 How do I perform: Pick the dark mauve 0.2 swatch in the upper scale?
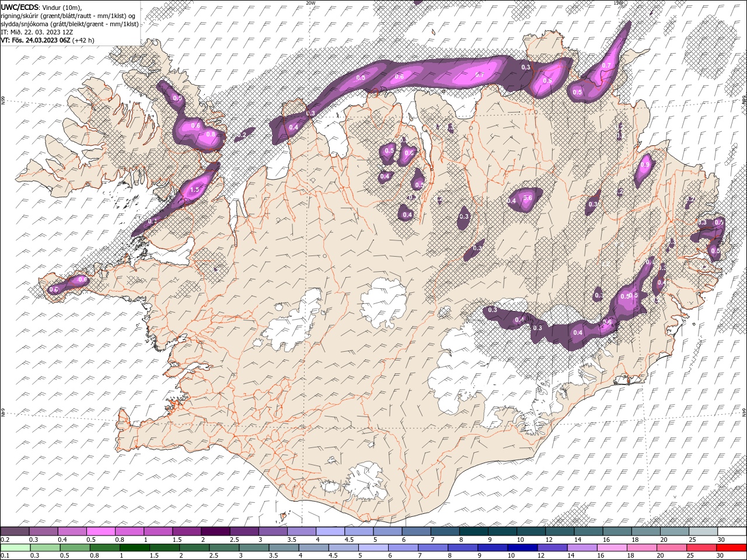pyautogui.click(x=15, y=531)
